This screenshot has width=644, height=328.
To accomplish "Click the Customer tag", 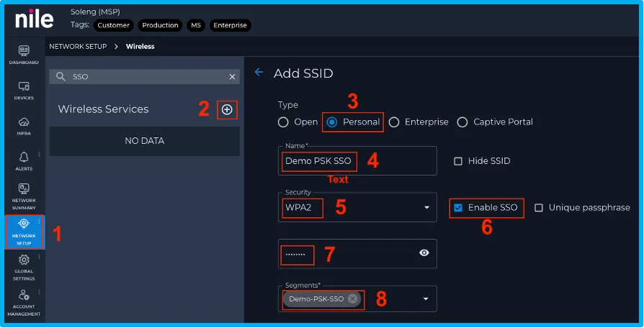I will [x=113, y=25].
